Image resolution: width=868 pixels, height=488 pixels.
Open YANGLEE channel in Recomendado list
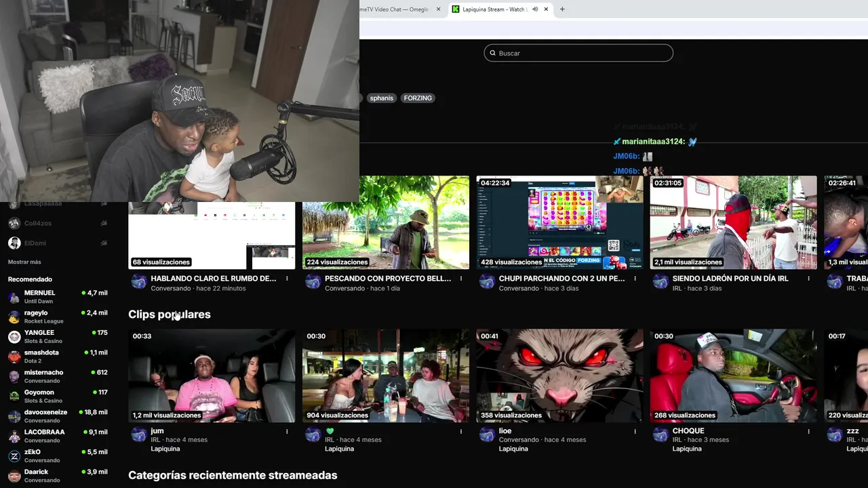pyautogui.click(x=58, y=337)
